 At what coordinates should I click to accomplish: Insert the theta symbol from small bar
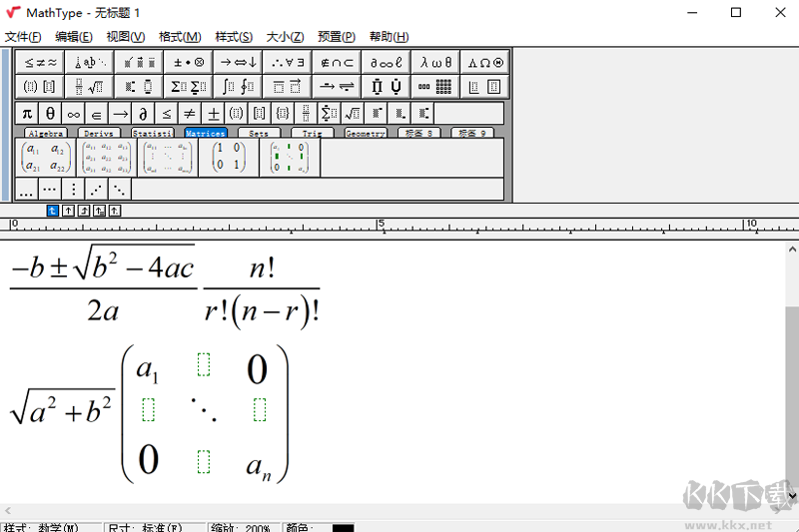pos(50,113)
